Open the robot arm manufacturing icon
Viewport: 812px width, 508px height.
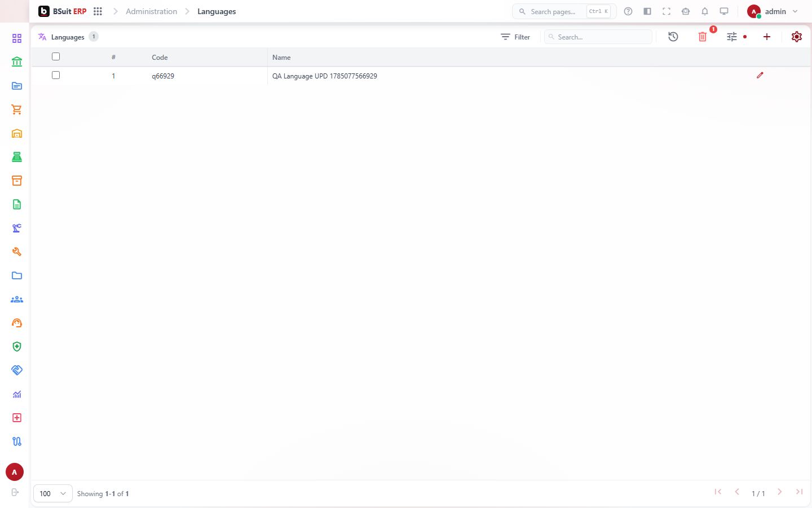17,228
